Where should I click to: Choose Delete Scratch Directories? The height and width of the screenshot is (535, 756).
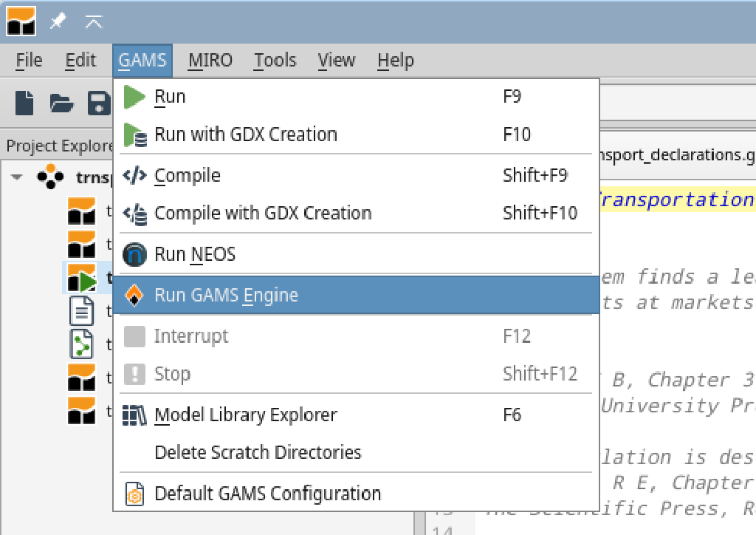coord(357,452)
